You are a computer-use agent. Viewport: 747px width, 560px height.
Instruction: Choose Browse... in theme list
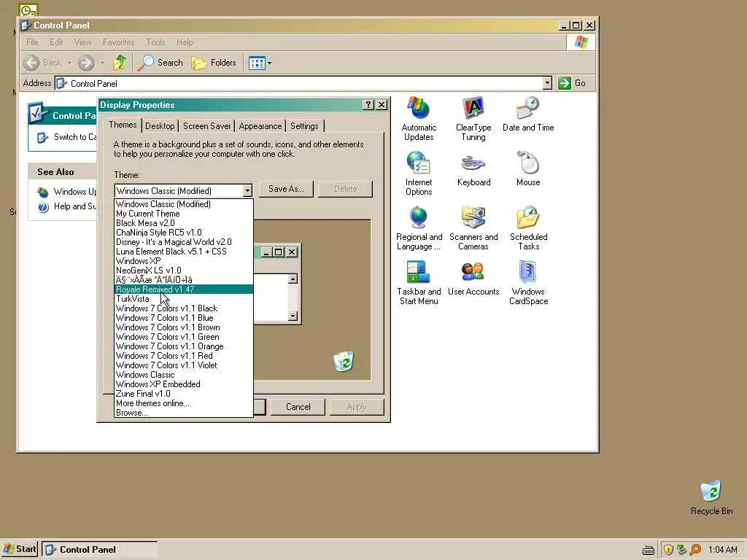(x=183, y=413)
